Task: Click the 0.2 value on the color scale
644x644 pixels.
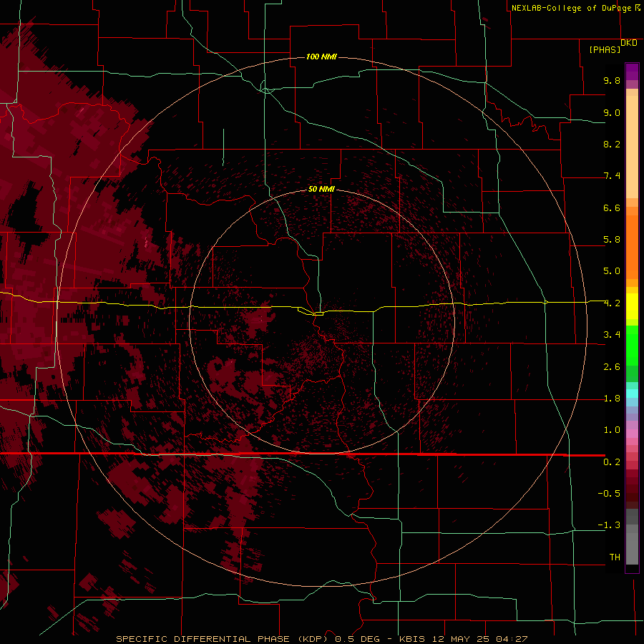Action: [x=612, y=462]
